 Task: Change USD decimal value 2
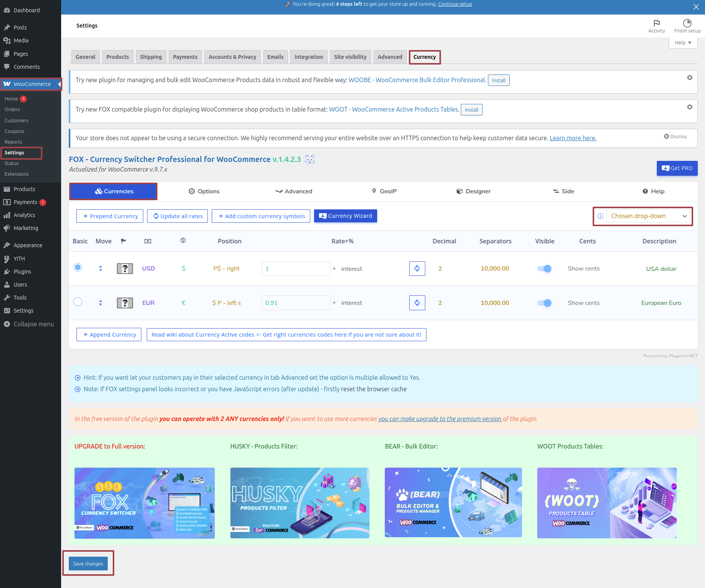pos(440,269)
